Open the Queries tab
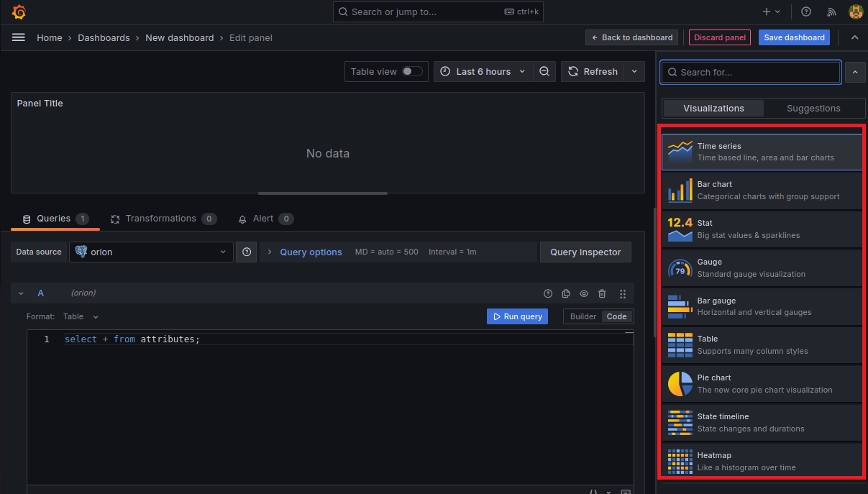The image size is (868, 494). tap(55, 219)
